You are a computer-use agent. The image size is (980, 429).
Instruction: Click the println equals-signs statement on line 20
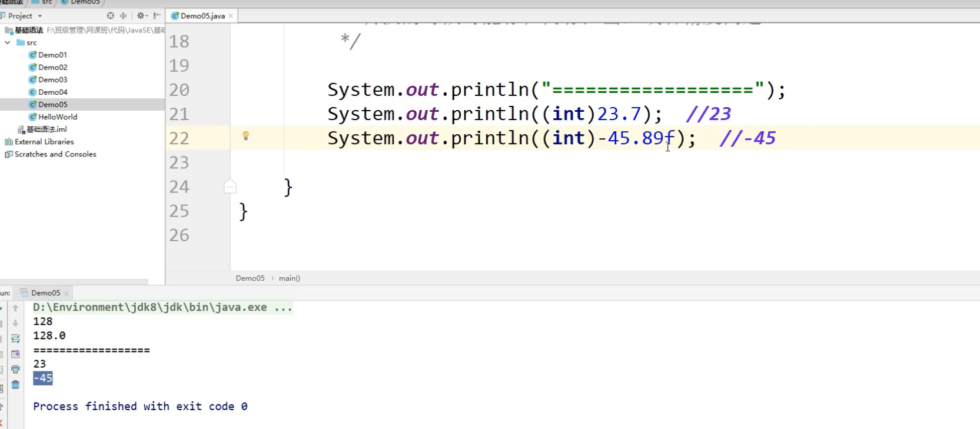point(557,89)
